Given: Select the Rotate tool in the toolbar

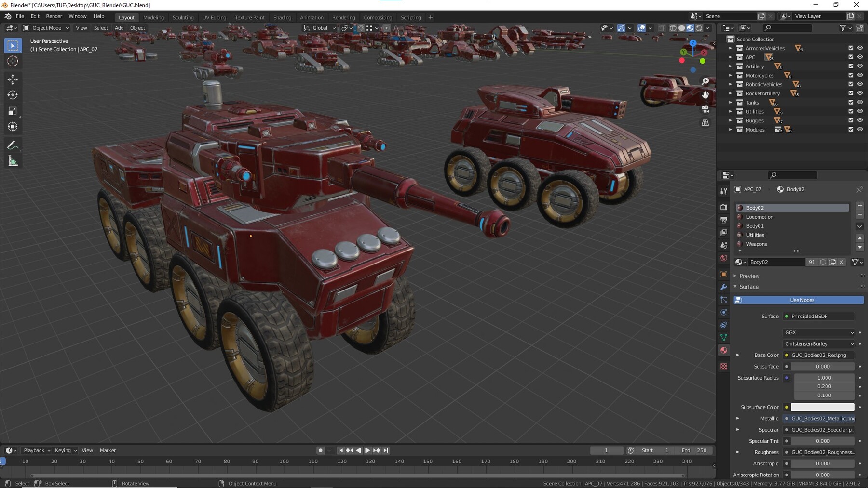Looking at the screenshot, I should tap(13, 94).
